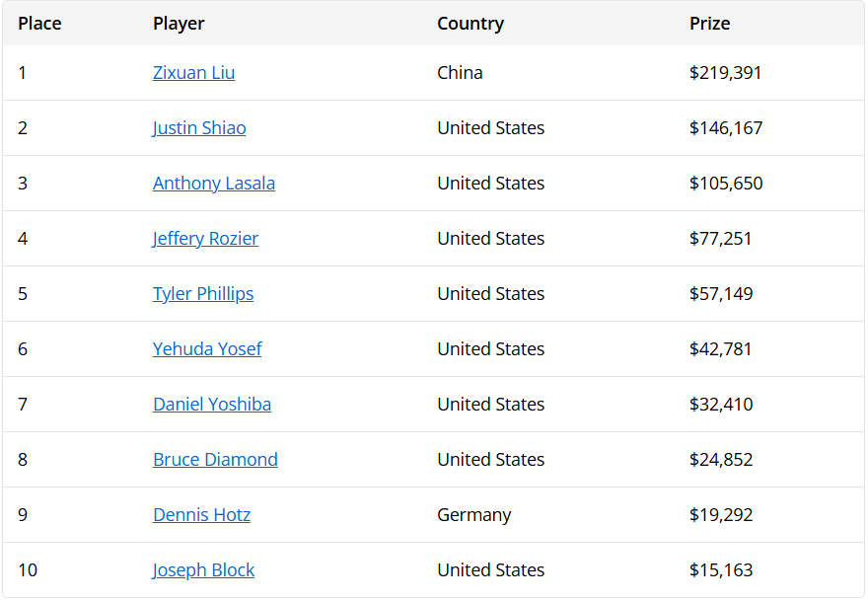The width and height of the screenshot is (868, 601).
Task: Open the Tyler Phillips player link
Action: (203, 293)
